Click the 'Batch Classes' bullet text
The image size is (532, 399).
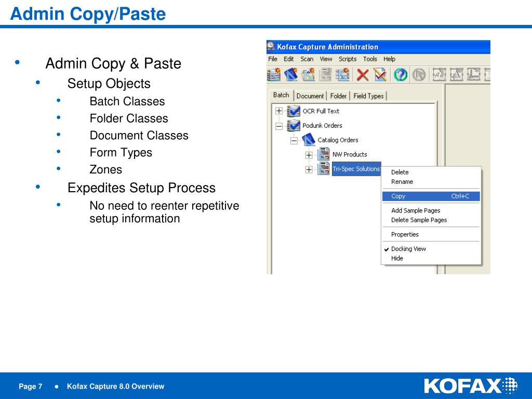click(x=127, y=101)
